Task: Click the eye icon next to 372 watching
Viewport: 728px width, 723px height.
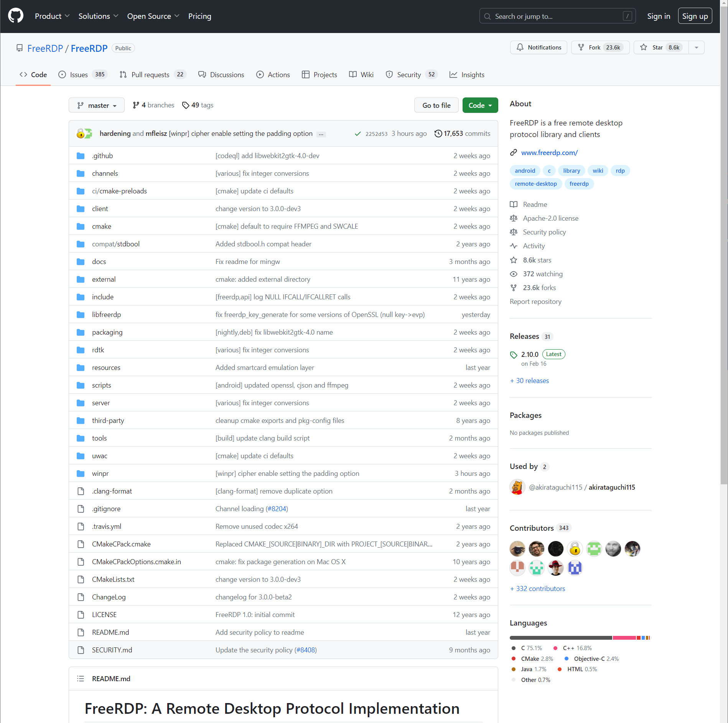Action: [x=514, y=274]
